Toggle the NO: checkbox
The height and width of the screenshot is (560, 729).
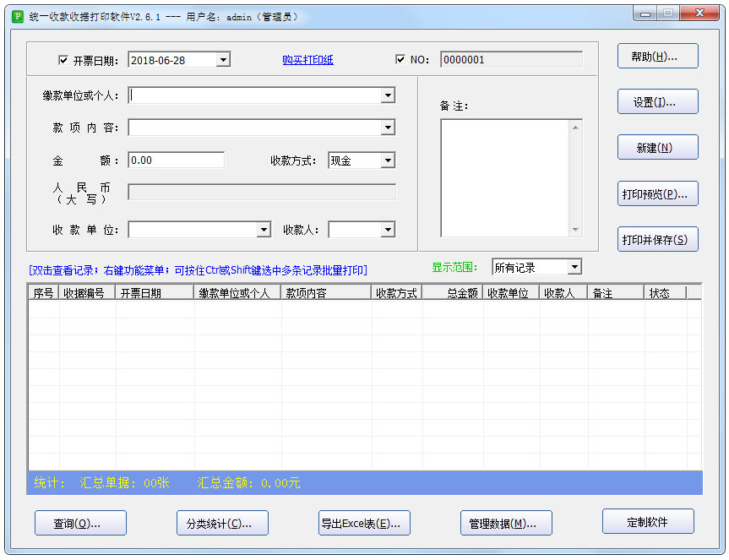click(x=400, y=59)
